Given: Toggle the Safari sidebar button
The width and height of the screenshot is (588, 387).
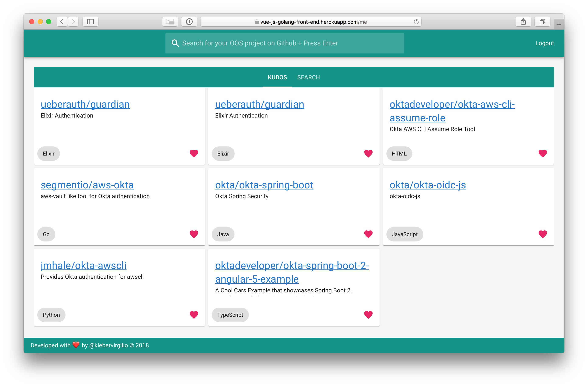Looking at the screenshot, I should pos(91,22).
